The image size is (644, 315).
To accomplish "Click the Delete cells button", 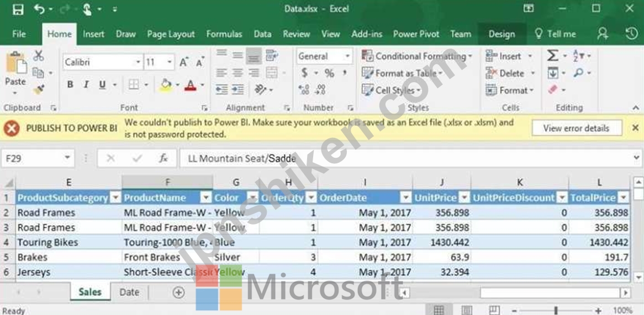I will point(510,73).
